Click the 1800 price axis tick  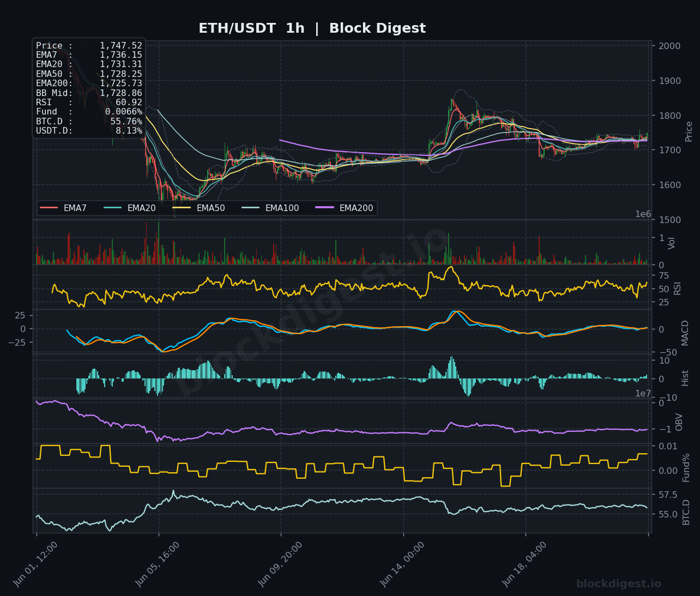[x=669, y=116]
